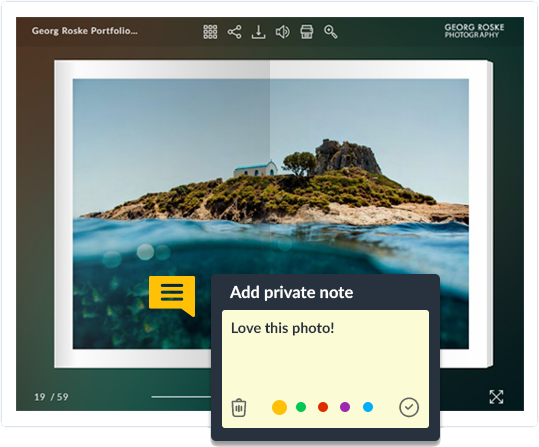Click the 19 / 59 page number indicator
Viewport: 539px width, 447px height.
pos(51,397)
